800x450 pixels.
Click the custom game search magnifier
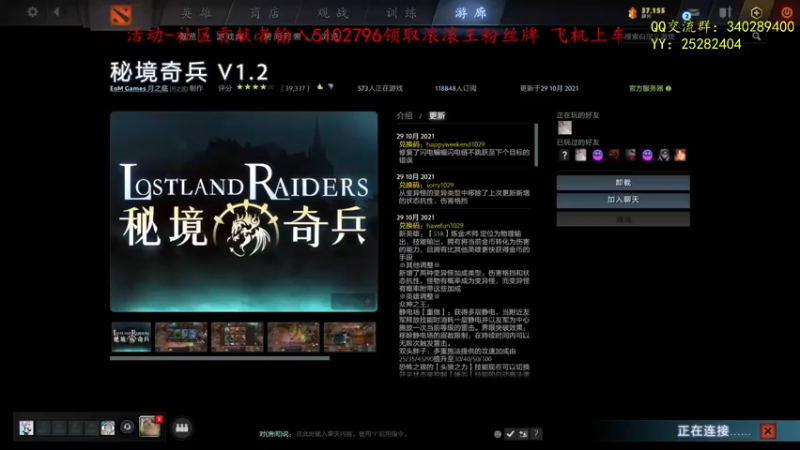point(756,37)
